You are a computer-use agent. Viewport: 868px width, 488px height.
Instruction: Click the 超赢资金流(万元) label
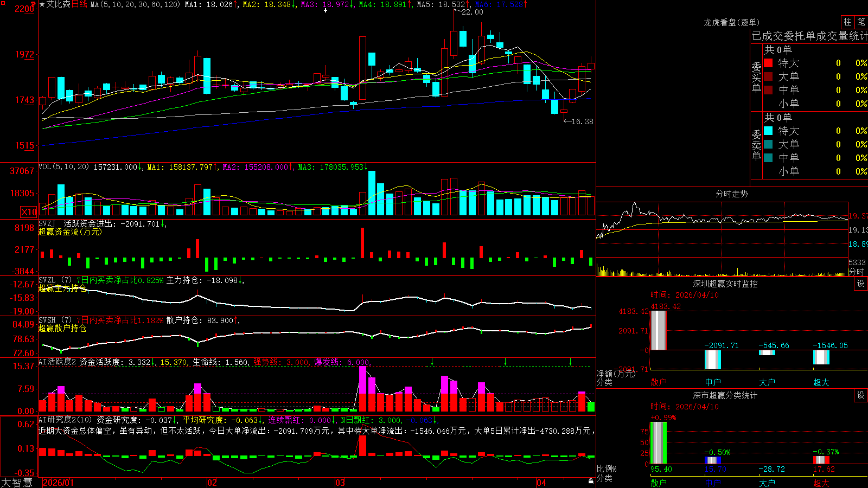[x=70, y=232]
